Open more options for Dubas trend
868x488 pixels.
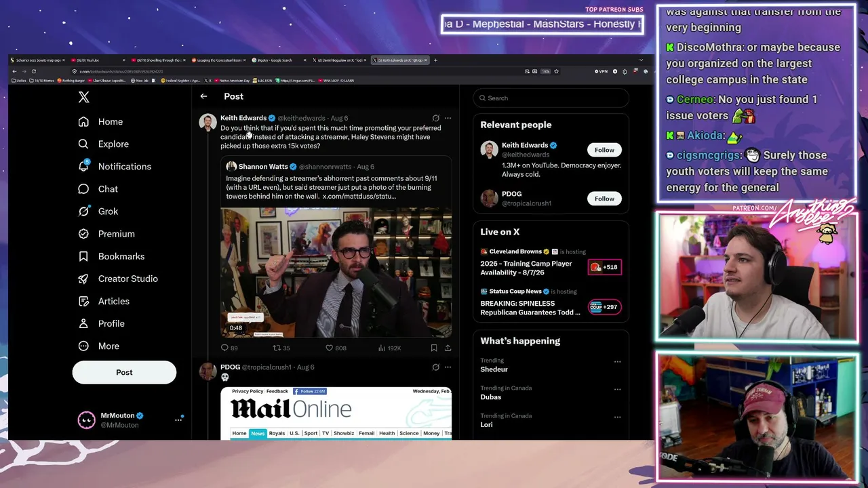pyautogui.click(x=617, y=389)
